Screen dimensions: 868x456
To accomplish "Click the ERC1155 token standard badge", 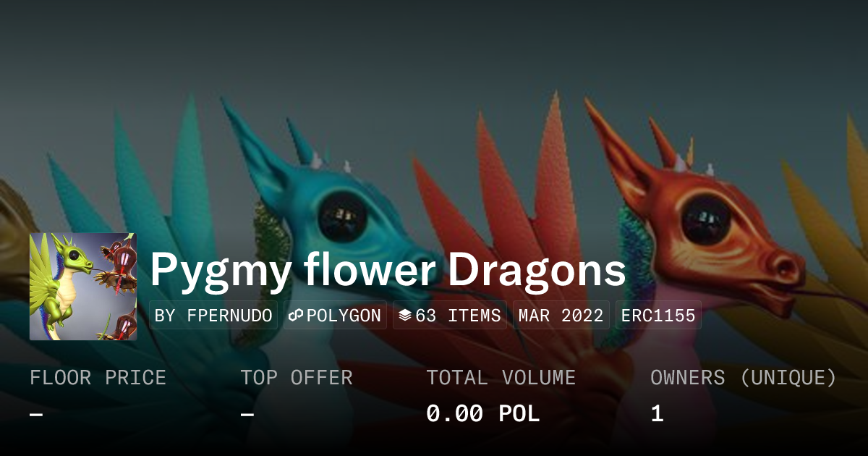I will click(x=658, y=316).
